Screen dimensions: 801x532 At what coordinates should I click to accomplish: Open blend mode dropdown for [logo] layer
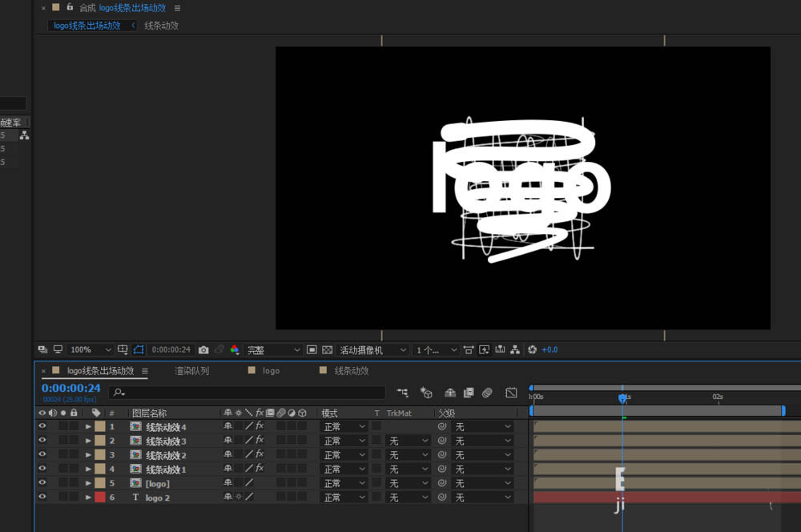click(x=344, y=484)
